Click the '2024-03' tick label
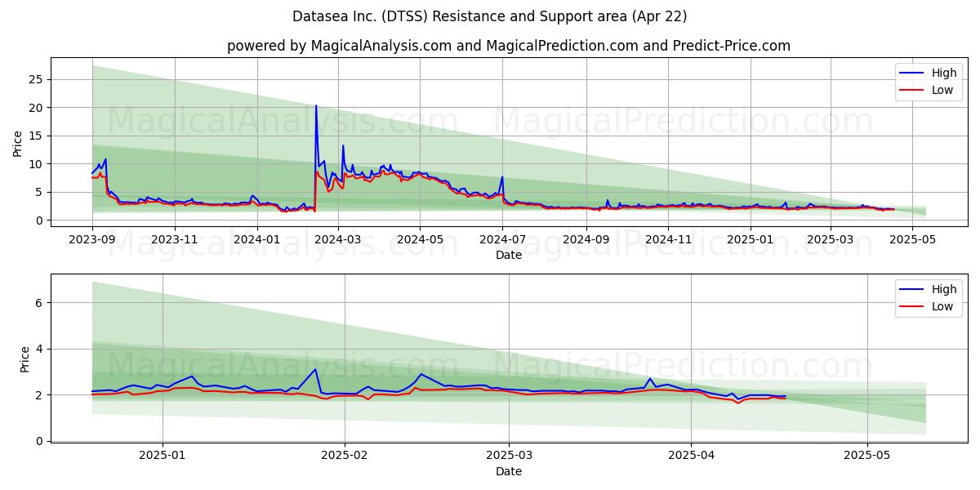The height and width of the screenshot is (490, 980). (338, 239)
